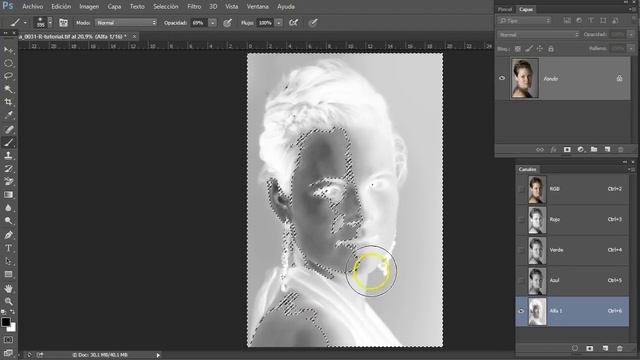Select the Magic Wand tool
This screenshot has width=640, height=360.
pos(8,89)
